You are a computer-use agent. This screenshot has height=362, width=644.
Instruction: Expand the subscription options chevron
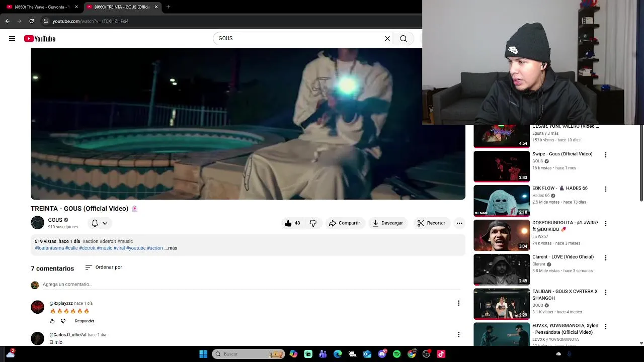105,223
